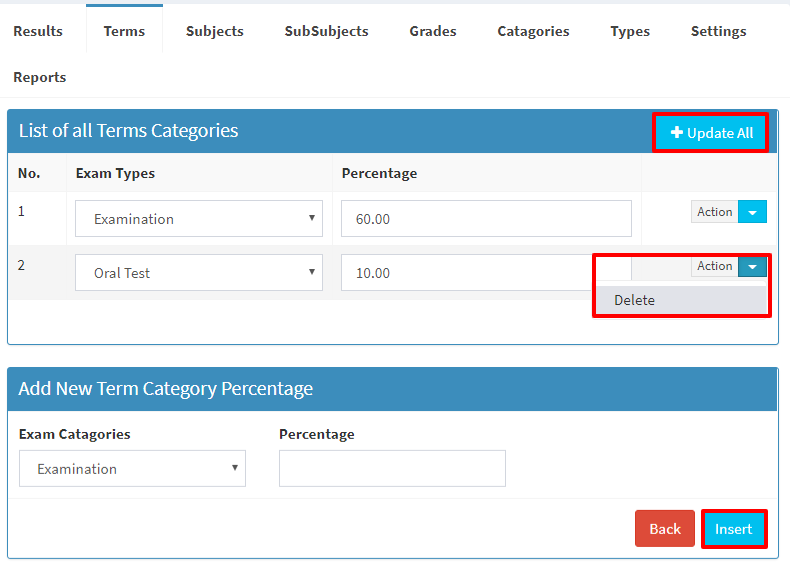Image resolution: width=790 pixels, height=569 pixels.
Task: Select the Catagories tab
Action: [533, 31]
